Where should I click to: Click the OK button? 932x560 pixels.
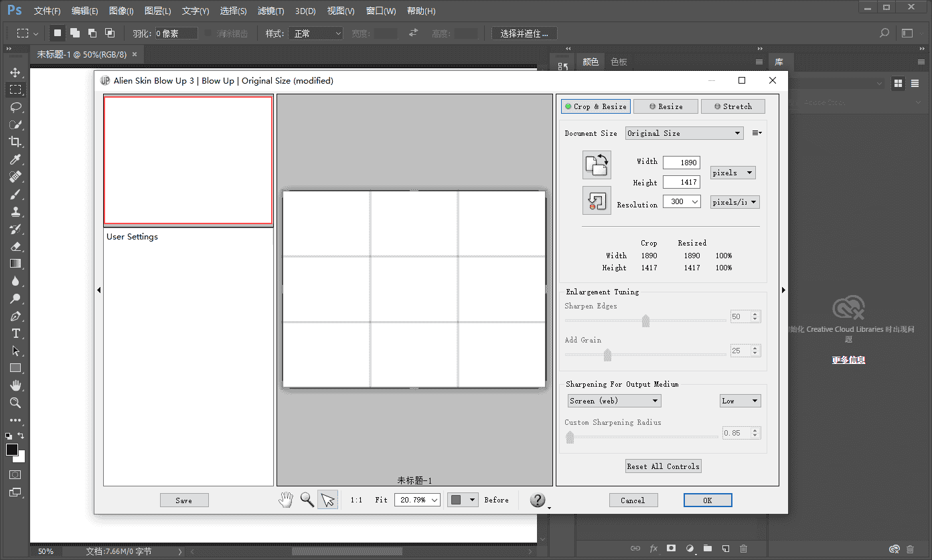(708, 500)
